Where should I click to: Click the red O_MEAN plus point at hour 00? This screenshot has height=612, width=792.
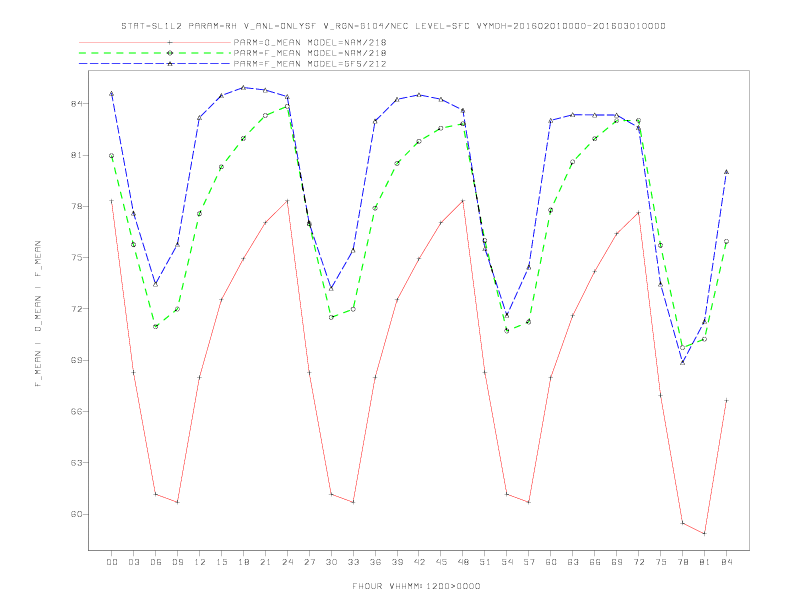click(112, 201)
